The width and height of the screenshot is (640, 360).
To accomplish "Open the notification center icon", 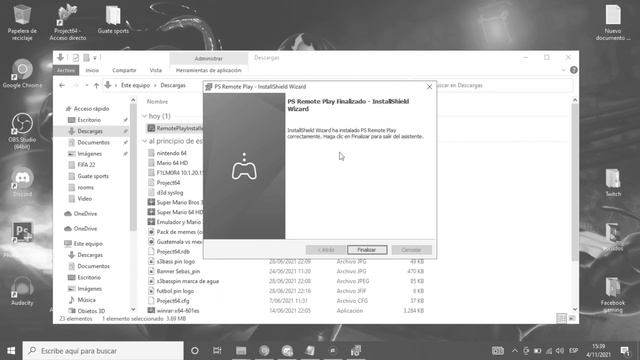I will coord(624,351).
